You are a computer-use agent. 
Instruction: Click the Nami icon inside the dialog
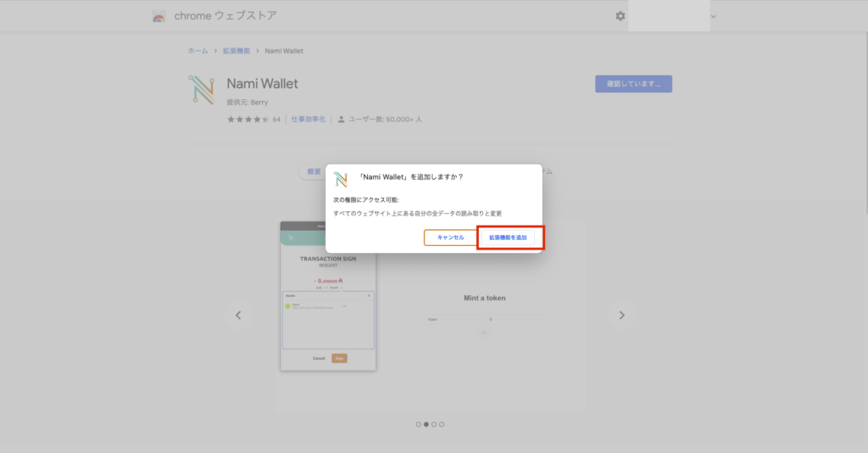pos(341,179)
